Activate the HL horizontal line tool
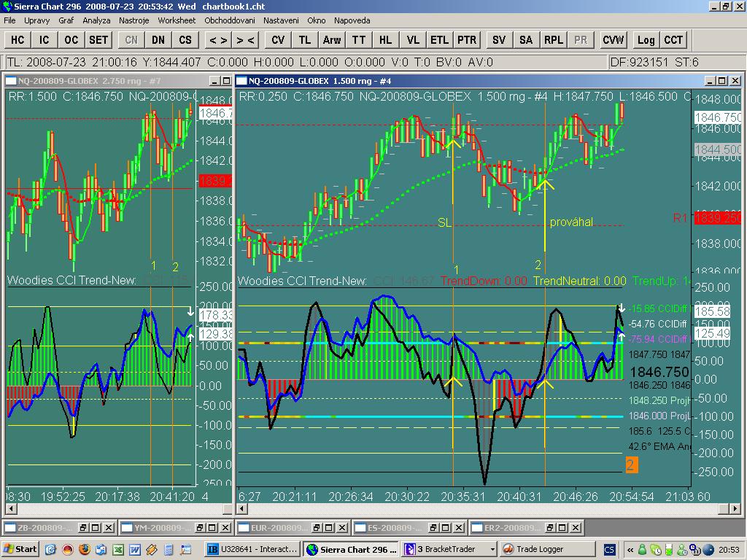This screenshot has height=560, width=747. point(386,40)
